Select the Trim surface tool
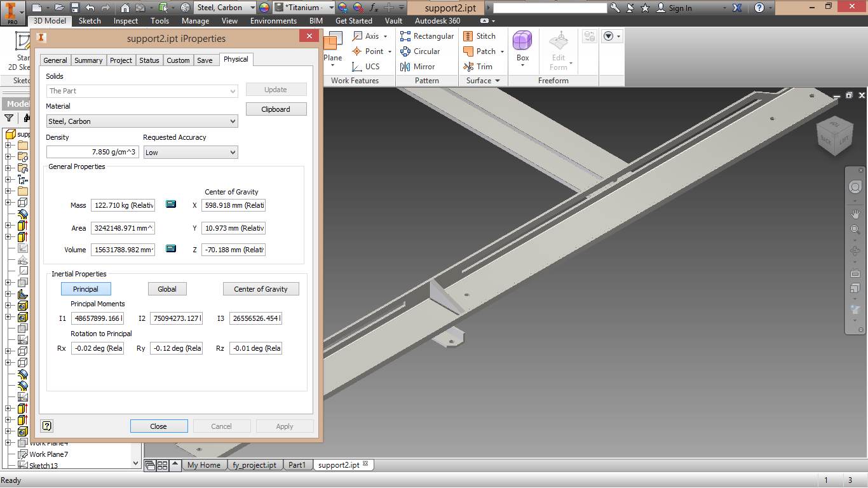This screenshot has height=488, width=868. [478, 67]
